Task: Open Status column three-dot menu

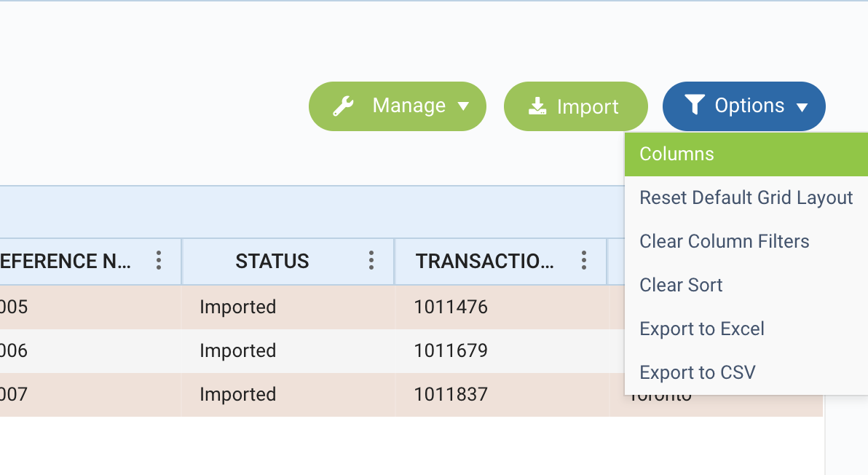Action: point(371,261)
